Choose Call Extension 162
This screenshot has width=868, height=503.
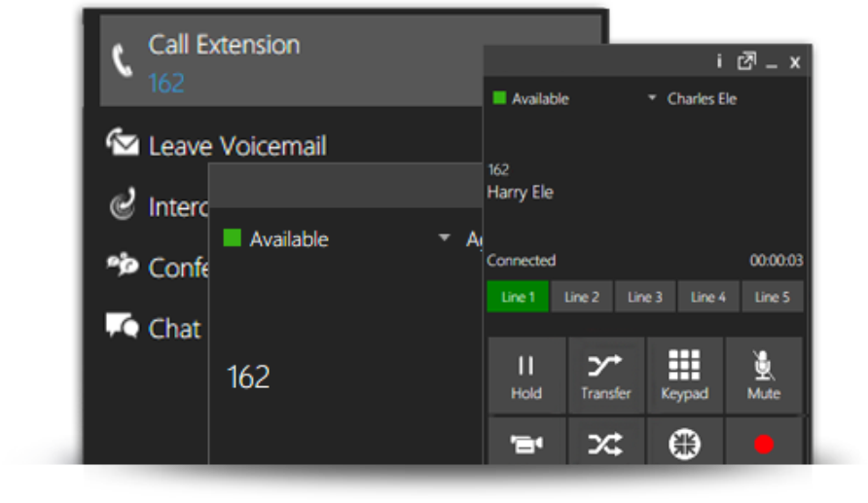click(x=224, y=63)
